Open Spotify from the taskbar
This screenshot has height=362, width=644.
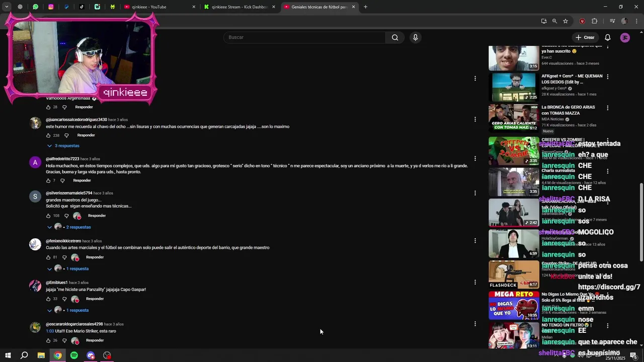pyautogui.click(x=74, y=355)
